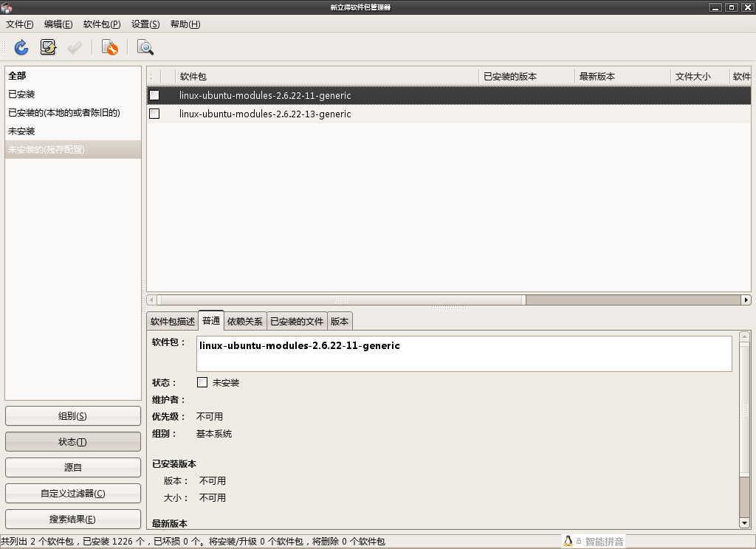Click the penguin input method icon

568,542
